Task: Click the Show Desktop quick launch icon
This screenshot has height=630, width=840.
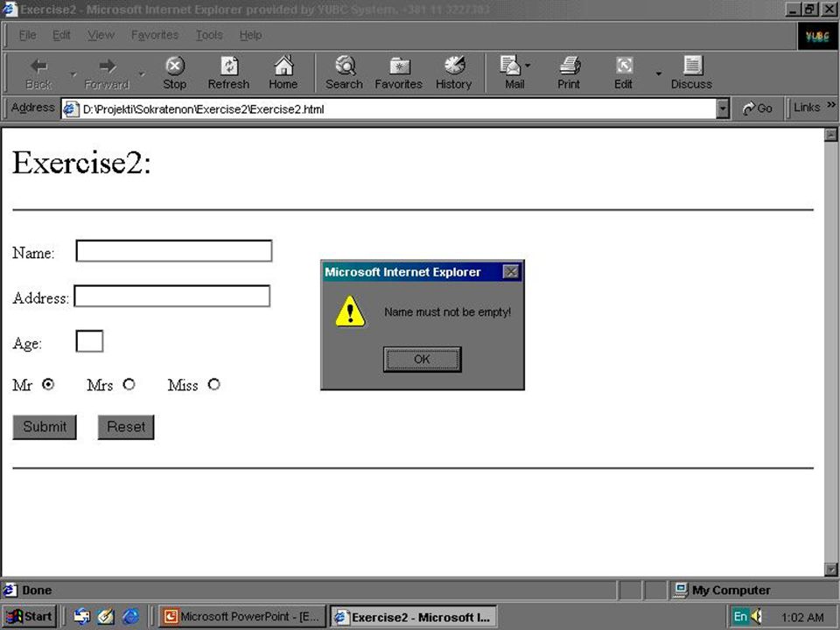Action: (106, 617)
